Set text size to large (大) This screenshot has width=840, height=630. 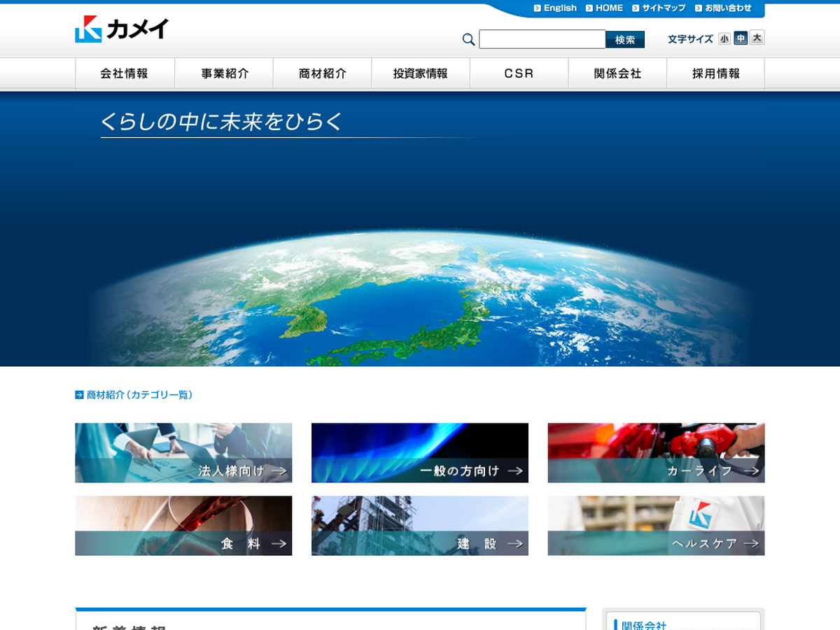(x=757, y=38)
